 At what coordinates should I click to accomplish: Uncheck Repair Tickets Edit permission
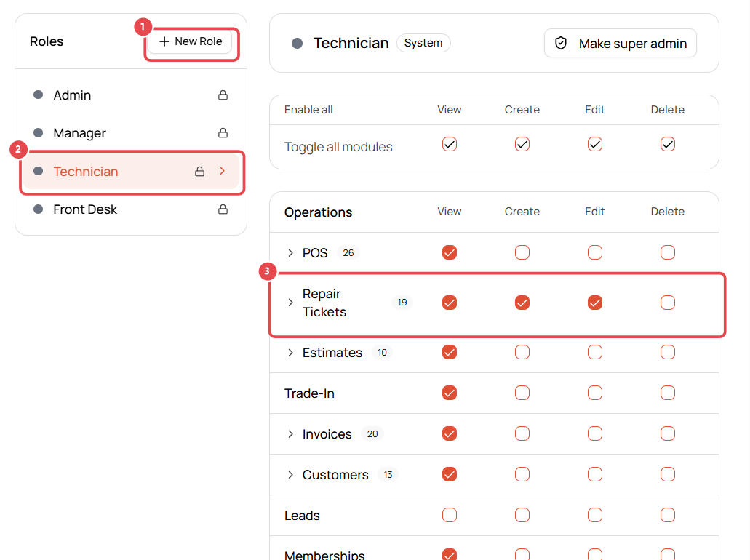[x=594, y=303]
